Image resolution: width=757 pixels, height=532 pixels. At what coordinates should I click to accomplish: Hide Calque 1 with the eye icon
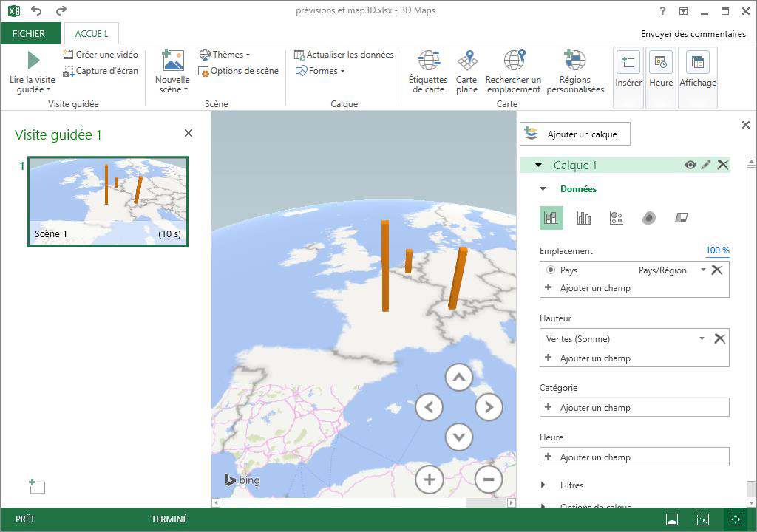click(x=690, y=166)
